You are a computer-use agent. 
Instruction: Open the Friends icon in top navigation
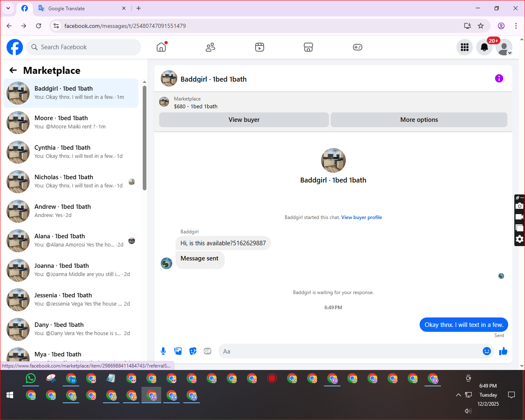tap(210, 47)
